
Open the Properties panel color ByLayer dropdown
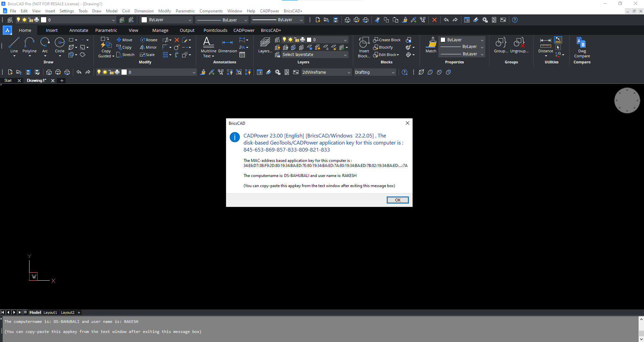pos(462,40)
